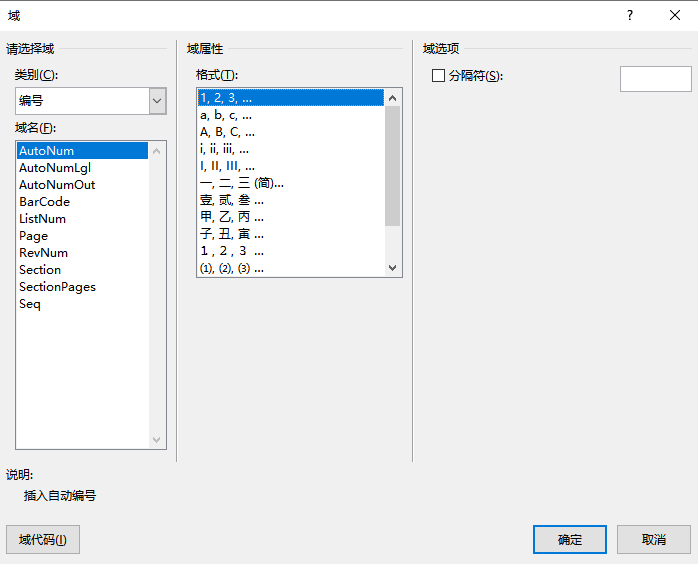Click field name list scroll up arrow
Image resolution: width=698 pixels, height=564 pixels.
click(x=157, y=151)
